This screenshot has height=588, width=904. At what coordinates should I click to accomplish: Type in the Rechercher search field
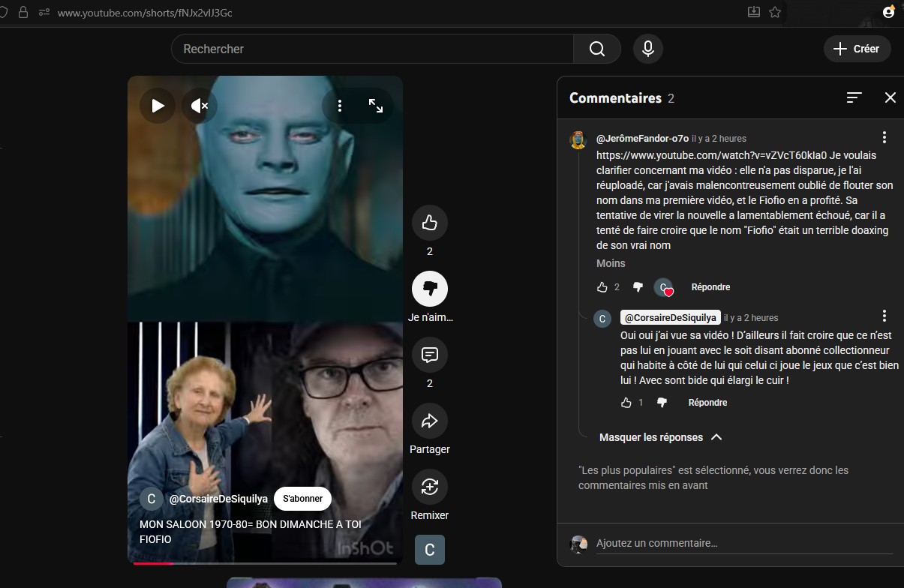(373, 49)
